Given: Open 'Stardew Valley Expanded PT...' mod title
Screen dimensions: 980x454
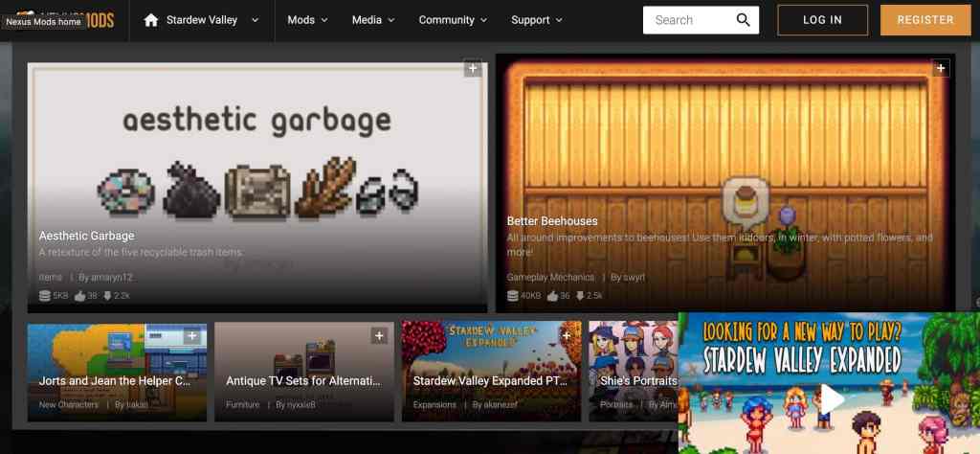Looking at the screenshot, I should 490,380.
